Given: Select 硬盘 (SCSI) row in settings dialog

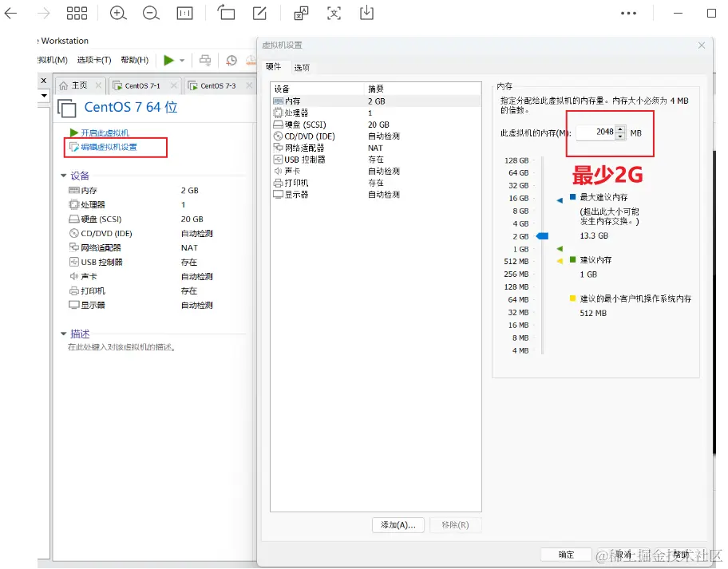Looking at the screenshot, I should [376, 124].
